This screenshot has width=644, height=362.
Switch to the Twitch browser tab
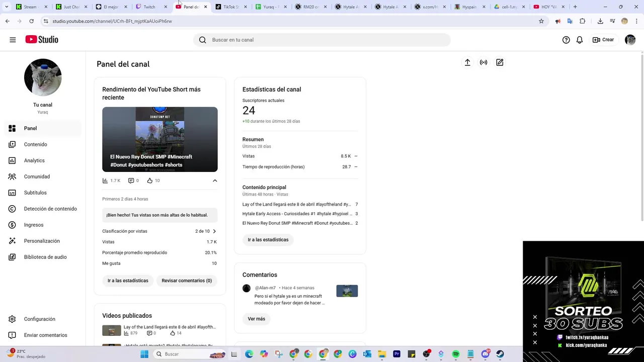click(x=151, y=7)
